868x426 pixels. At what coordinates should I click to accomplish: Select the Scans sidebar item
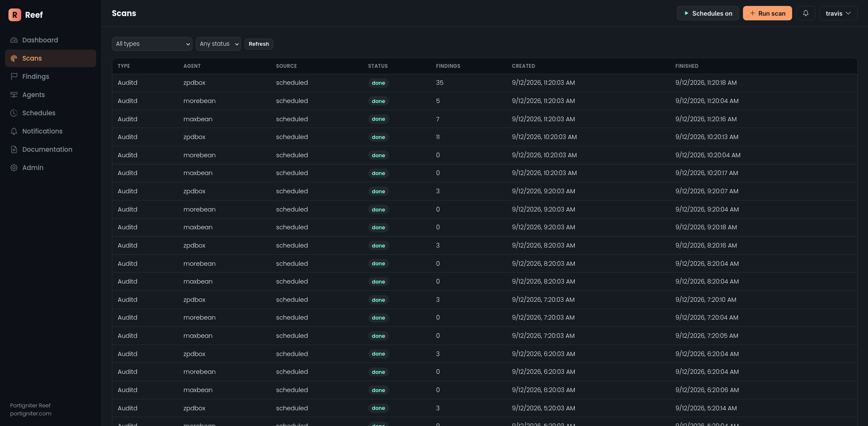click(50, 58)
